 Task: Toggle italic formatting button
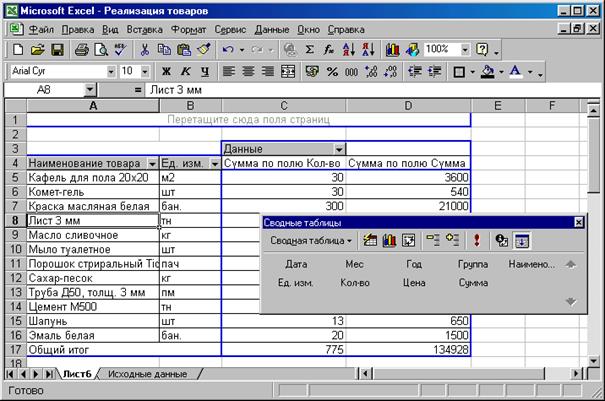click(x=183, y=72)
